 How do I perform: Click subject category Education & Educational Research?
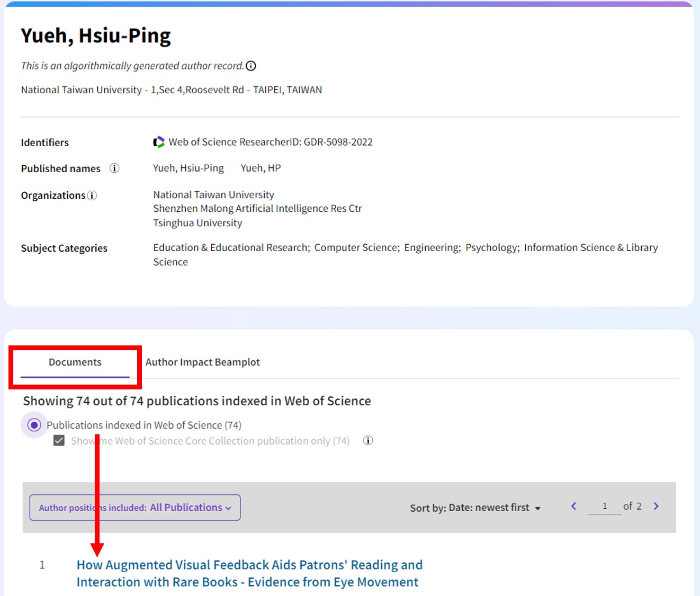tap(231, 247)
